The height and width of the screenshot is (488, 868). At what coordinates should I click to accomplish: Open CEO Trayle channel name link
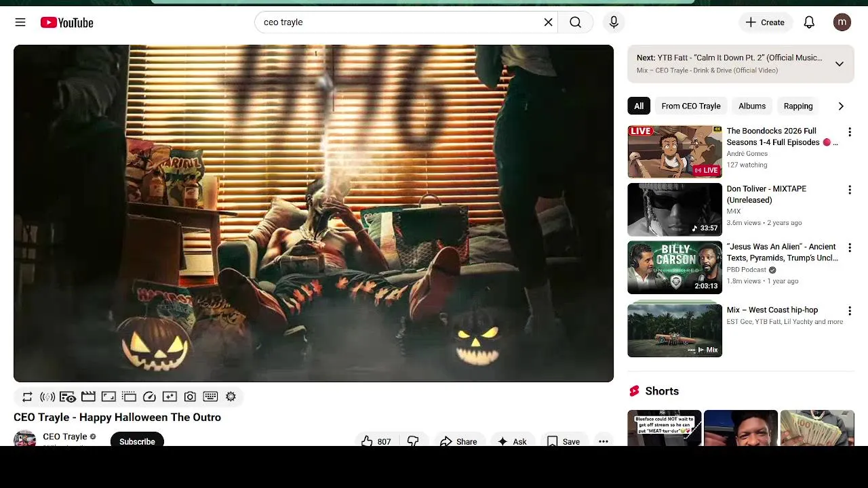65,436
